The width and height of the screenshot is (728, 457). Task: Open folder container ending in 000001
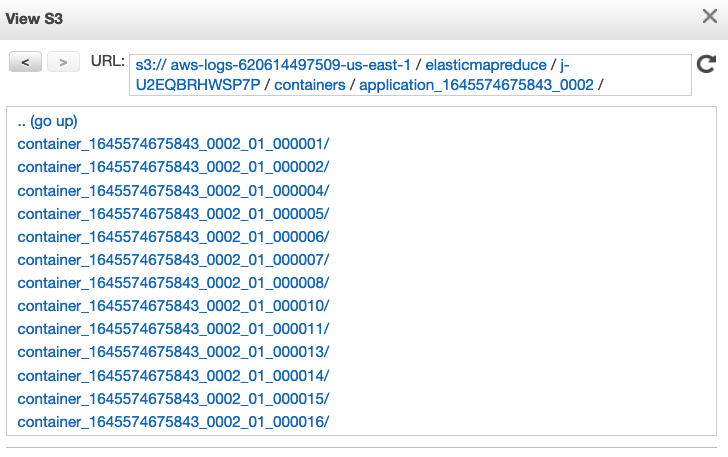[173, 144]
